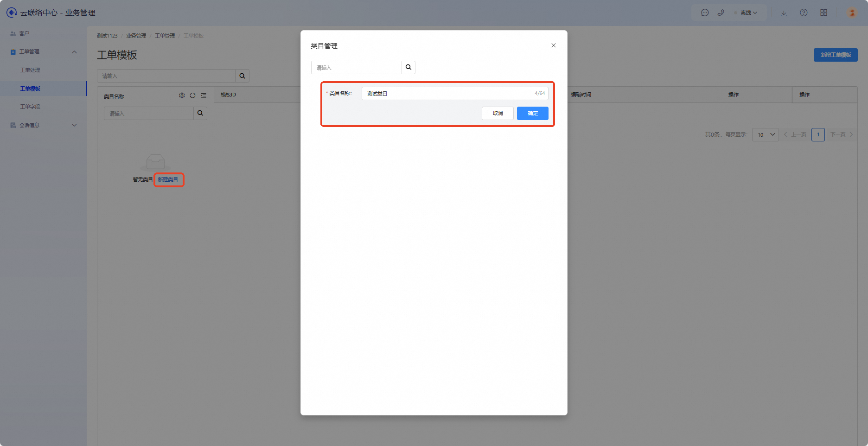This screenshot has width=868, height=446.
Task: Open category settings gear icon
Action: tap(182, 96)
